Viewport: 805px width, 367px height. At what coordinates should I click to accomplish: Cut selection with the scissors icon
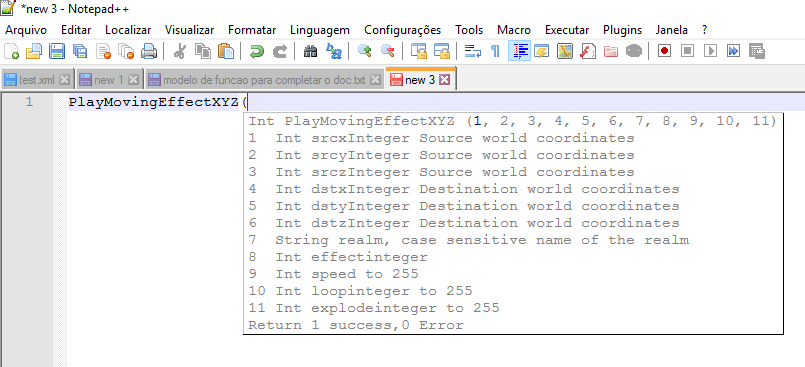[x=180, y=51]
